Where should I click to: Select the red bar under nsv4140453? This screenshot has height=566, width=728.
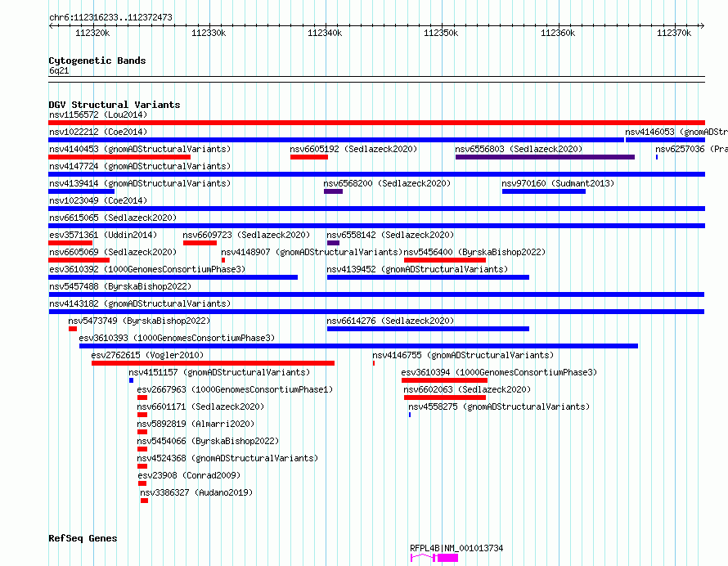(119, 157)
